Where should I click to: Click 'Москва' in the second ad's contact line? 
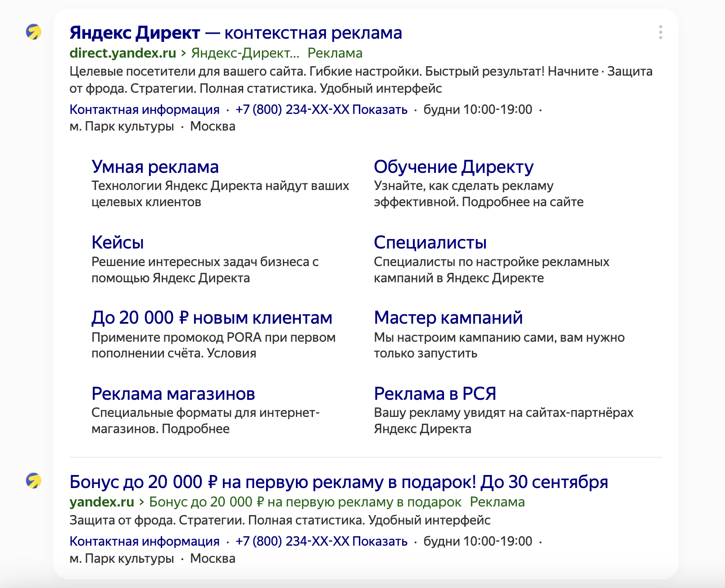pos(213,558)
